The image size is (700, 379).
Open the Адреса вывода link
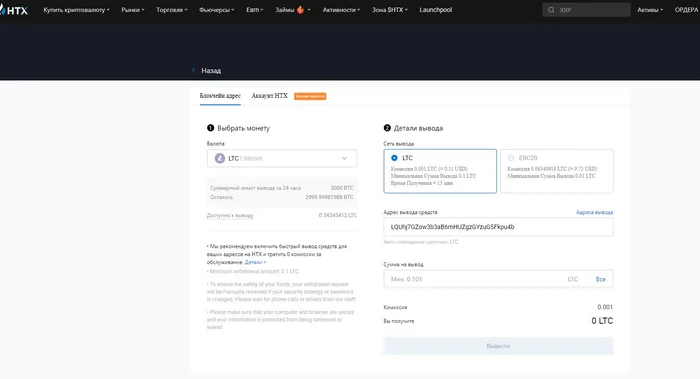click(x=594, y=212)
